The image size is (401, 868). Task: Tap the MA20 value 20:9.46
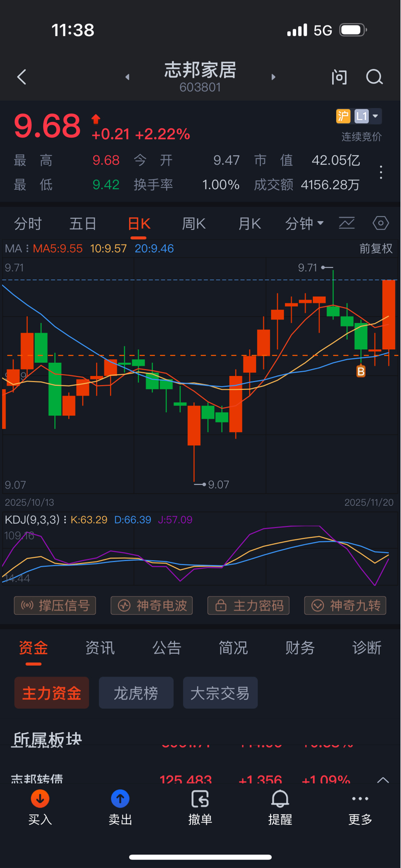(154, 249)
